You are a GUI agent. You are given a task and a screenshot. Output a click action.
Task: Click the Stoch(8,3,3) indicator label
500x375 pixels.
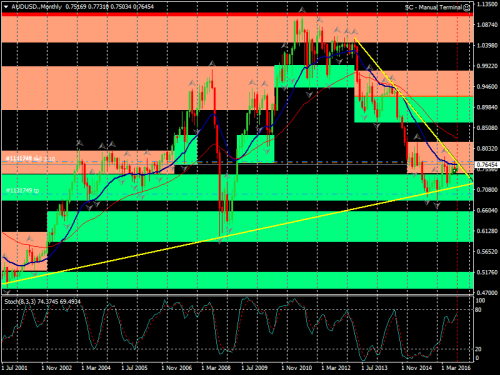point(20,302)
